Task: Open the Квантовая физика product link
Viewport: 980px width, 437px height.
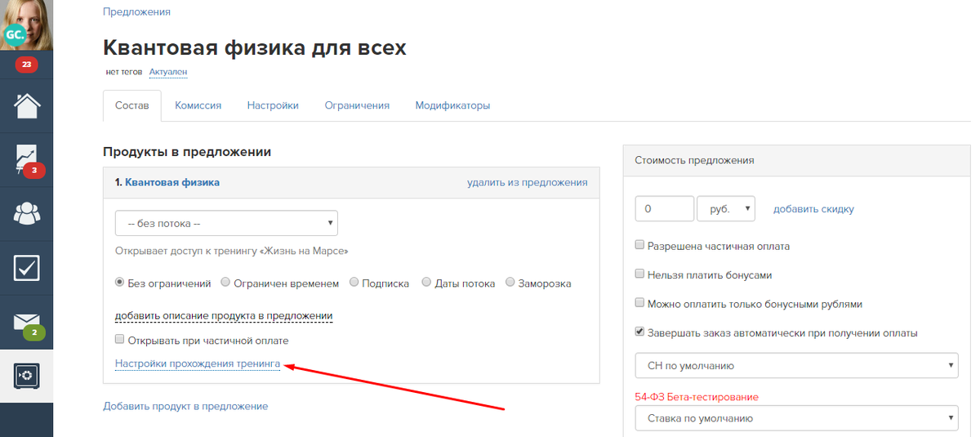Action: (x=172, y=182)
